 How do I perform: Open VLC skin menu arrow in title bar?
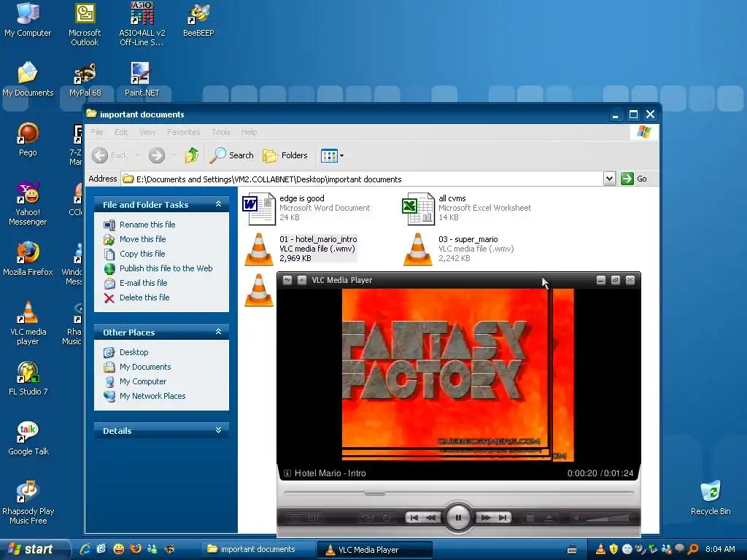point(287,280)
